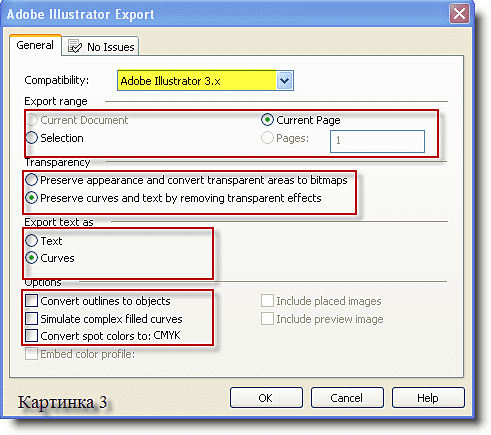Select the Current Document radio button
The width and height of the screenshot is (491, 435).
31,120
